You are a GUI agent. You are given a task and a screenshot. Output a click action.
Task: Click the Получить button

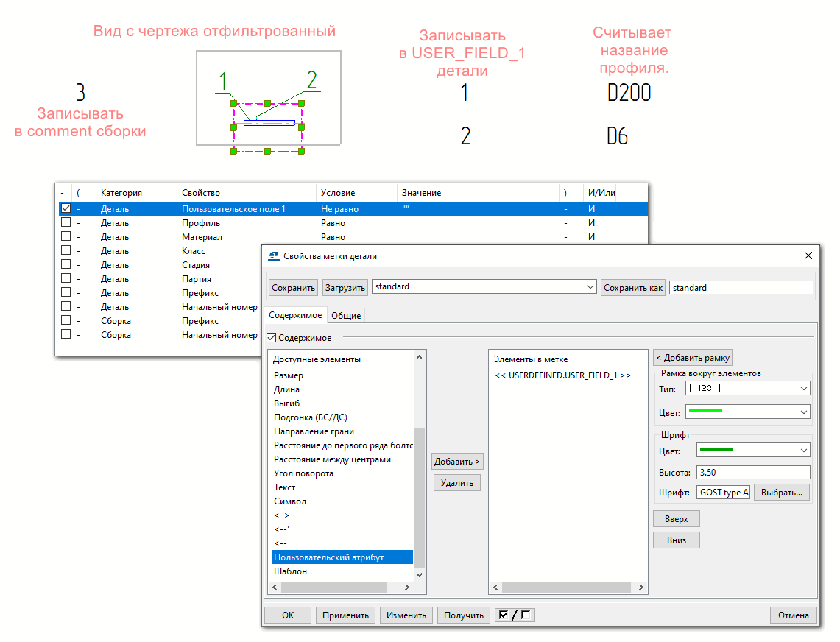(x=463, y=615)
